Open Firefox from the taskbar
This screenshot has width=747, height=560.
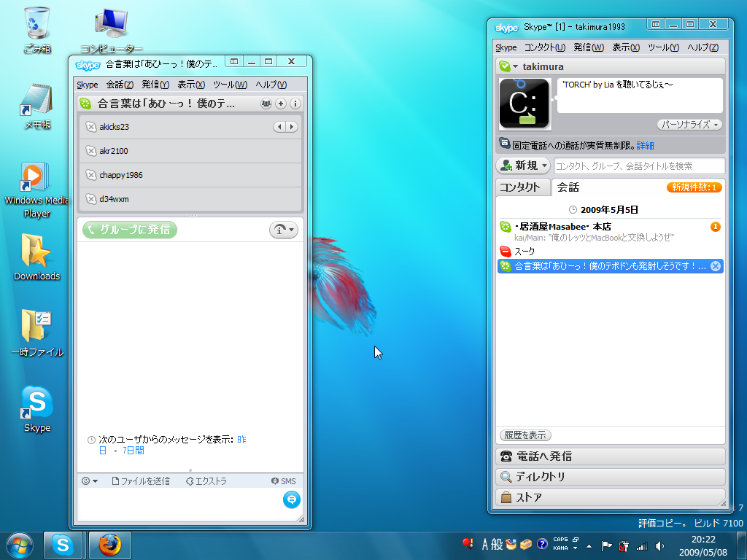[110, 545]
